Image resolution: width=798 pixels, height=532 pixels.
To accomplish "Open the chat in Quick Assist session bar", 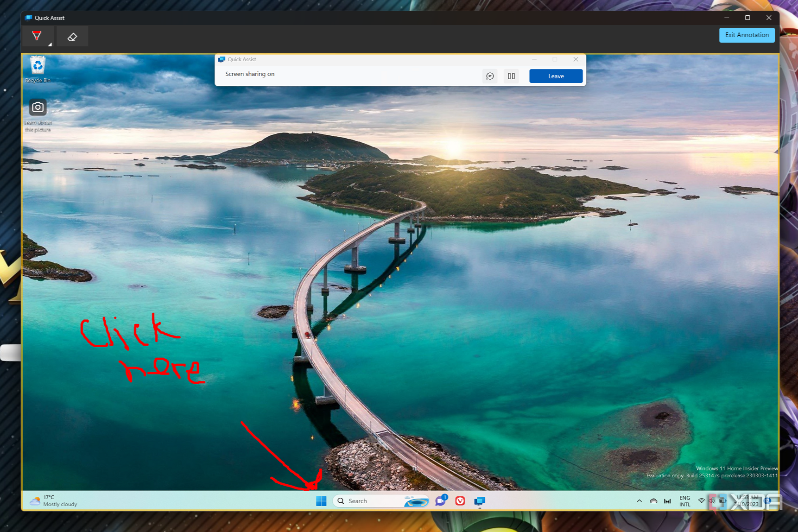I will 490,76.
